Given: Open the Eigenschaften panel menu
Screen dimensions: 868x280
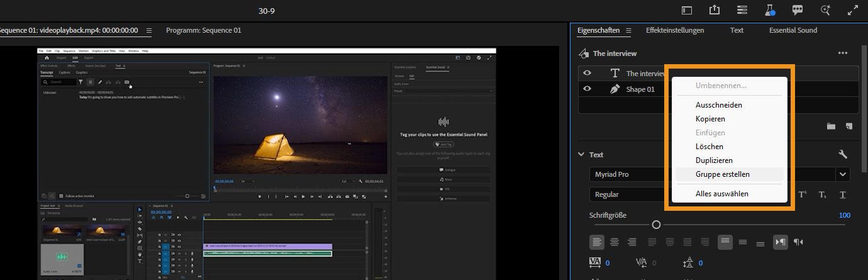Looking at the screenshot, I should coord(628,31).
